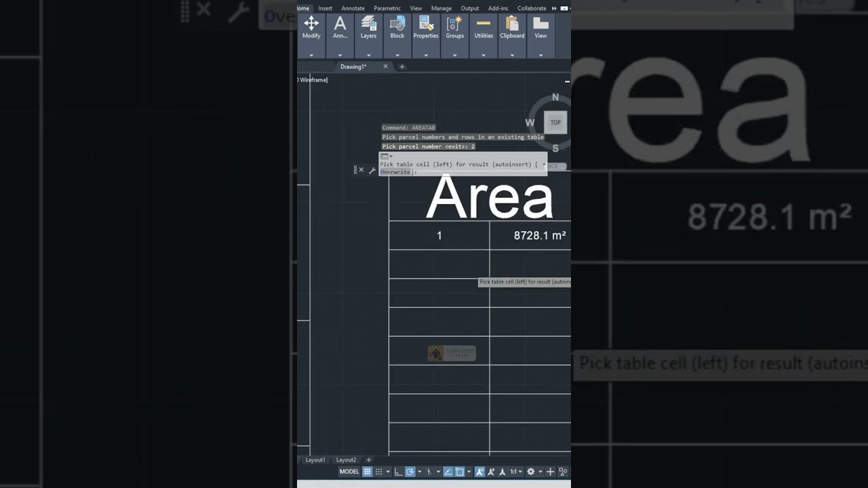Select table cell 8728.1 m²

(530, 235)
